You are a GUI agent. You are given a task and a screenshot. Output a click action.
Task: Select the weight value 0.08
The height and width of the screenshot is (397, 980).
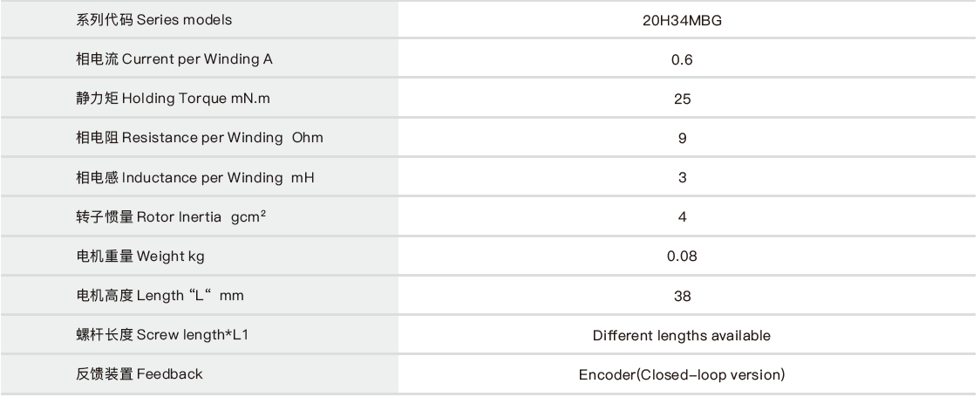pyautogui.click(x=682, y=257)
